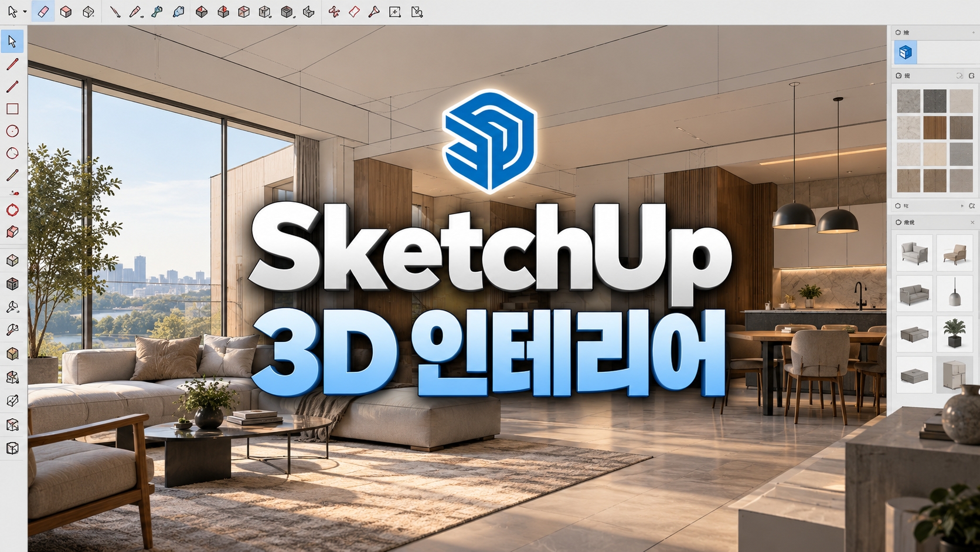The height and width of the screenshot is (552, 980).
Task: Choose the Rectangle tool in left toolbar
Action: (x=12, y=109)
